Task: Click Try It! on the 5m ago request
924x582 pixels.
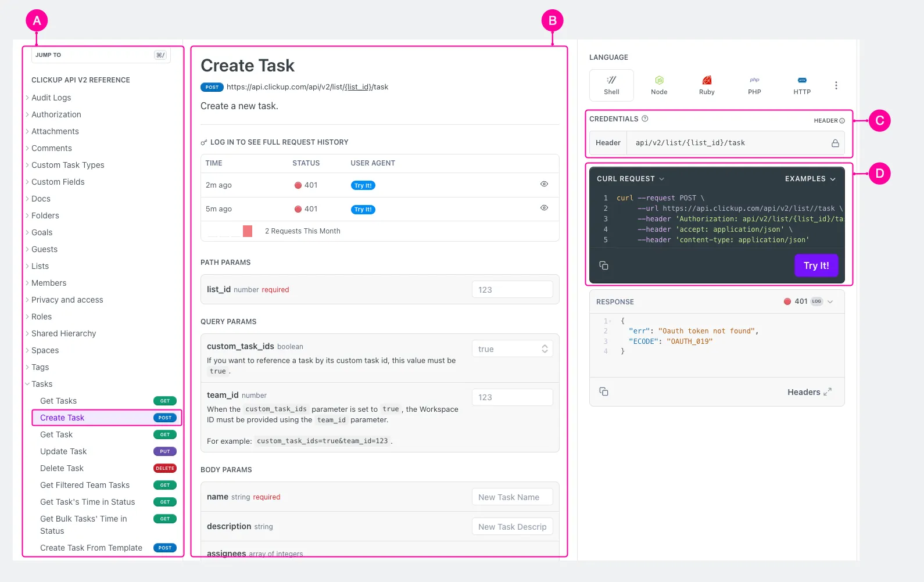Action: [x=363, y=209]
